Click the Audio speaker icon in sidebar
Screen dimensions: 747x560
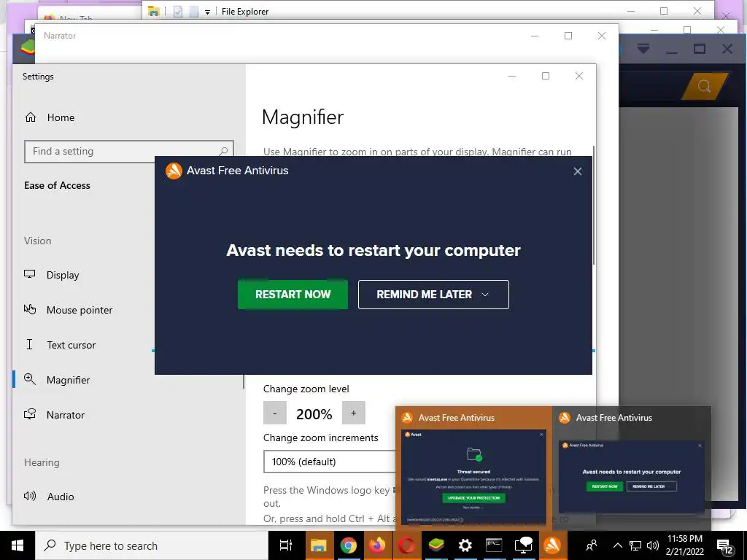point(29,496)
